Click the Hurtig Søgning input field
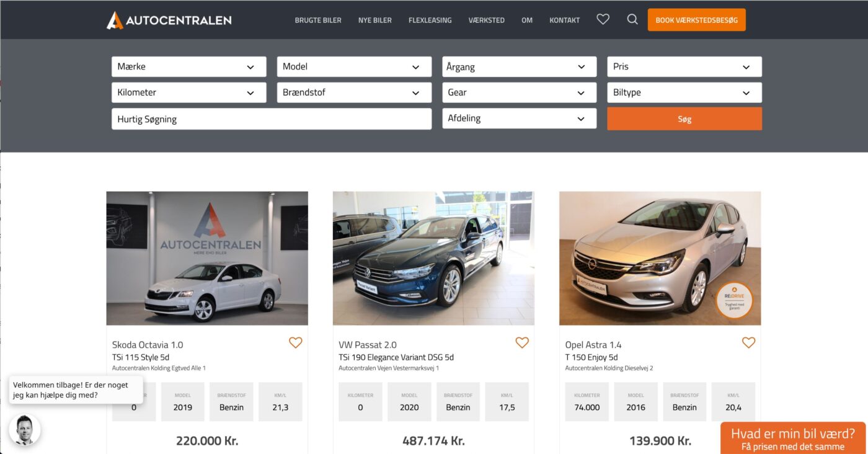Image resolution: width=868 pixels, height=454 pixels. click(271, 119)
